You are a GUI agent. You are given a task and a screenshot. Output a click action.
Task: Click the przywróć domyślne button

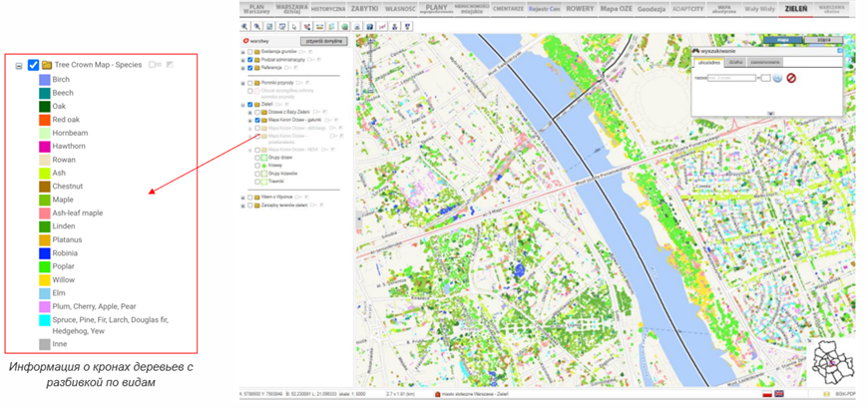point(323,42)
